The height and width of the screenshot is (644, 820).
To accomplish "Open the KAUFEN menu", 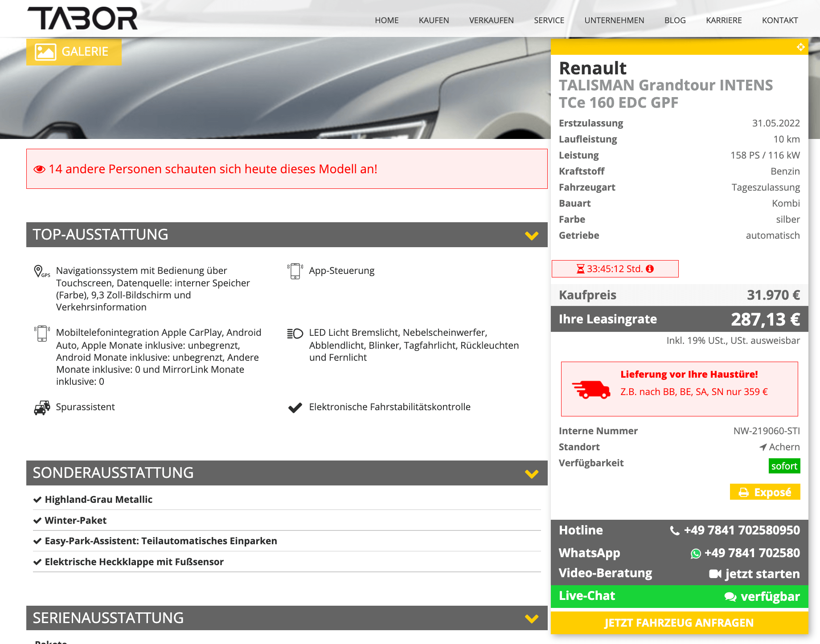I will coord(434,20).
